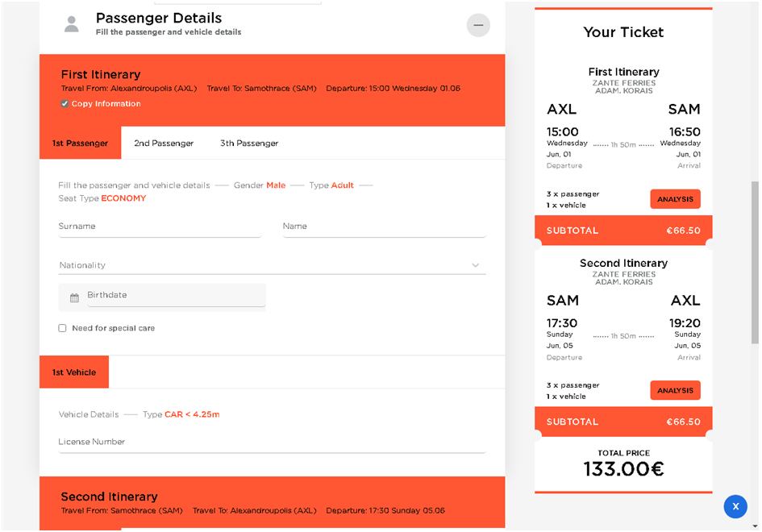762x532 pixels.
Task: Click Analysis for First Itinerary ticket
Action: coord(675,199)
